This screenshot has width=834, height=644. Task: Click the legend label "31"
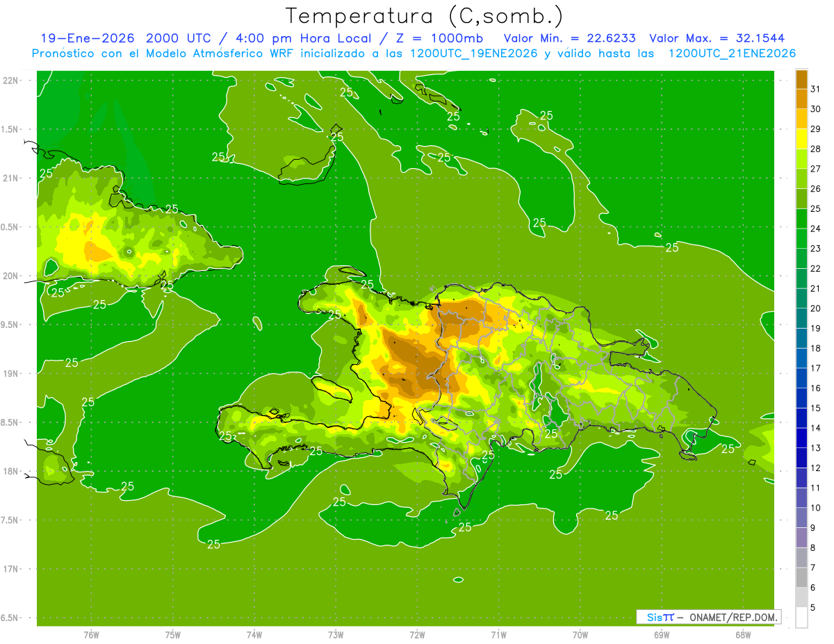point(816,88)
